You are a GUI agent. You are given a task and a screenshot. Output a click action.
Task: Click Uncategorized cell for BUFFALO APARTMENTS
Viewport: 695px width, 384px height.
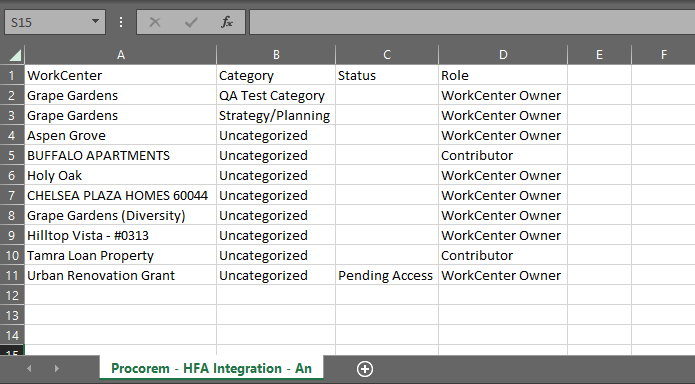[276, 156]
